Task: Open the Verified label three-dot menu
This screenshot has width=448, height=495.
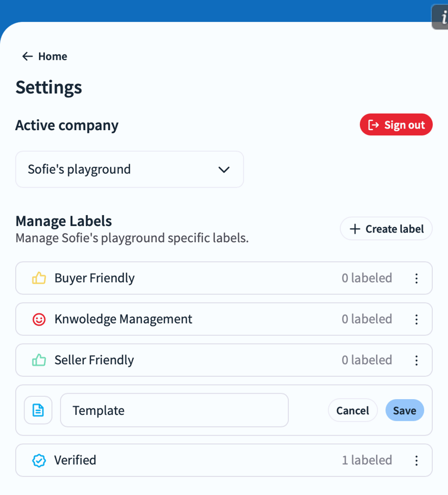Action: click(x=416, y=460)
